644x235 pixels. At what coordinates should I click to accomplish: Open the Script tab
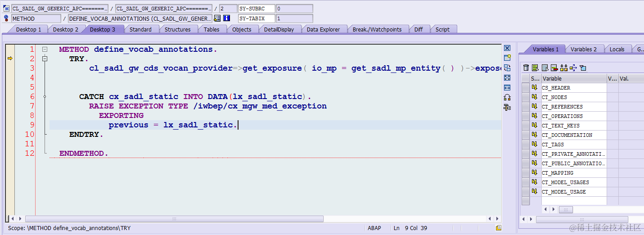coord(442,29)
